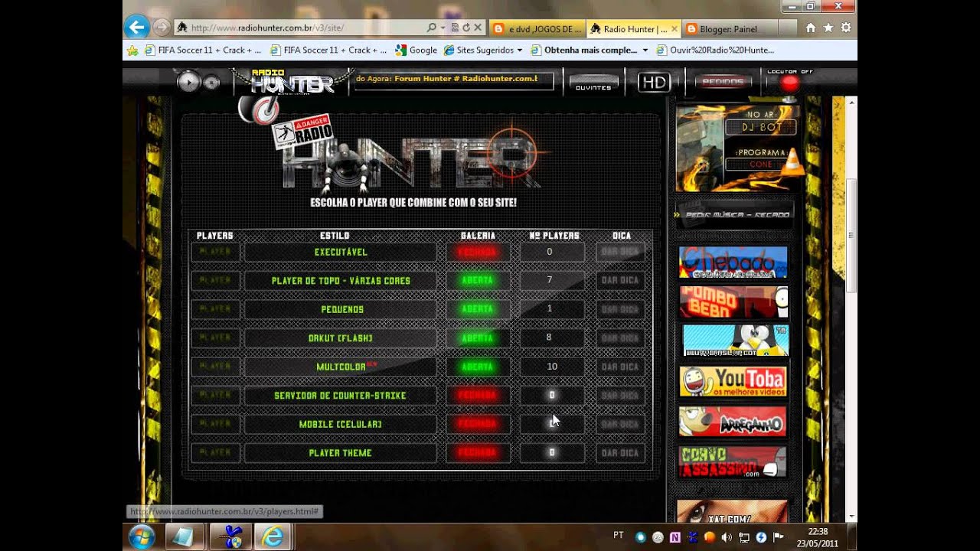Screen dimensions: 980x551
Task: Select the Mobile (Celular) style row
Action: (x=341, y=424)
